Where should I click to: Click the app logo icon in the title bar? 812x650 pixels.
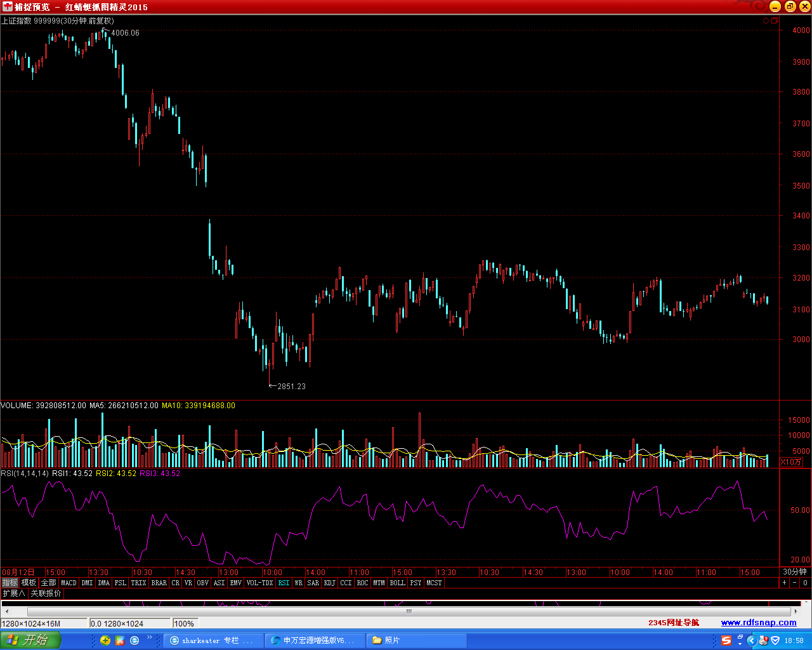point(8,7)
